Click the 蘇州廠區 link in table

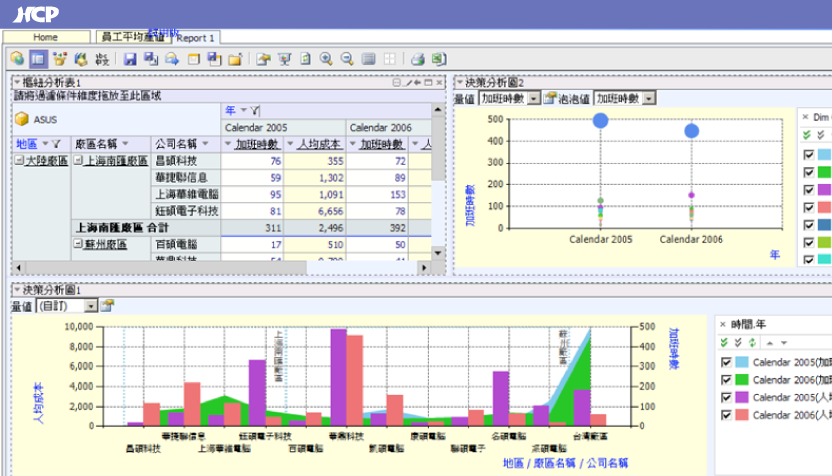click(x=103, y=244)
